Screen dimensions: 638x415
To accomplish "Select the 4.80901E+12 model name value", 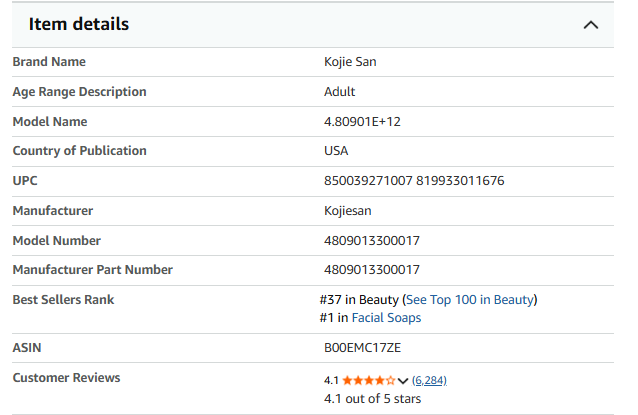I will click(362, 122).
